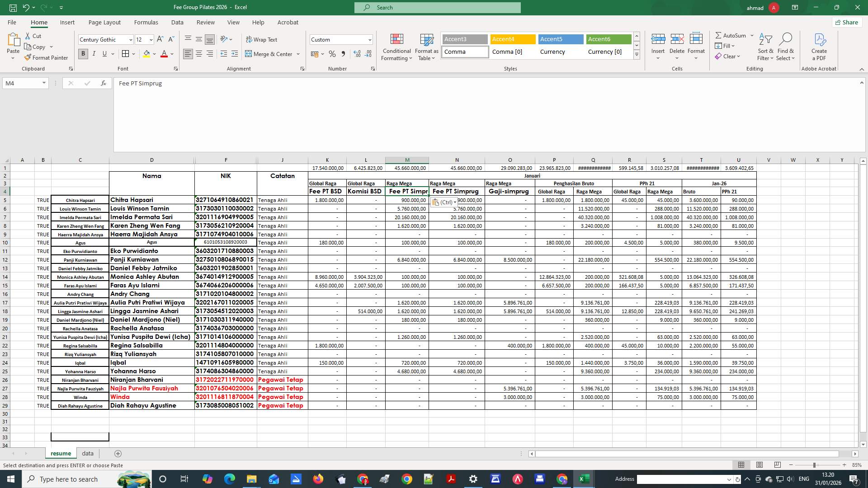The height and width of the screenshot is (488, 868).
Task: Click the Increase Font Size icon
Action: pos(160,39)
